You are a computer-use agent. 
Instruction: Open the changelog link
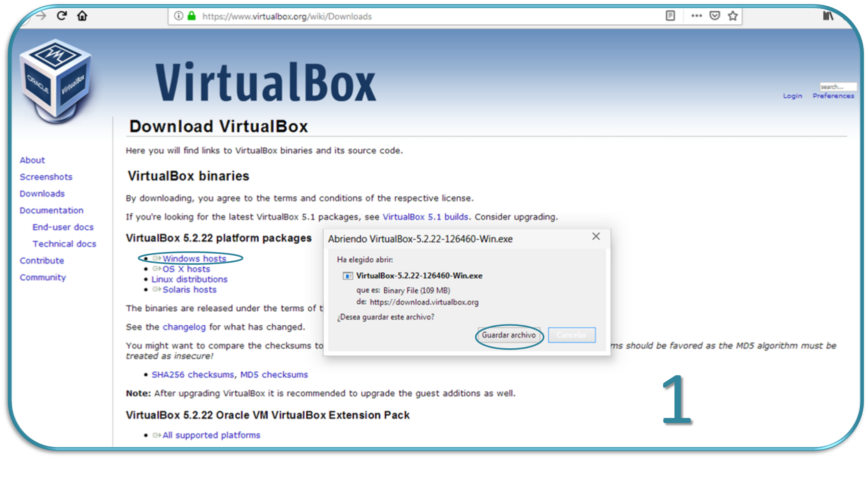click(184, 327)
